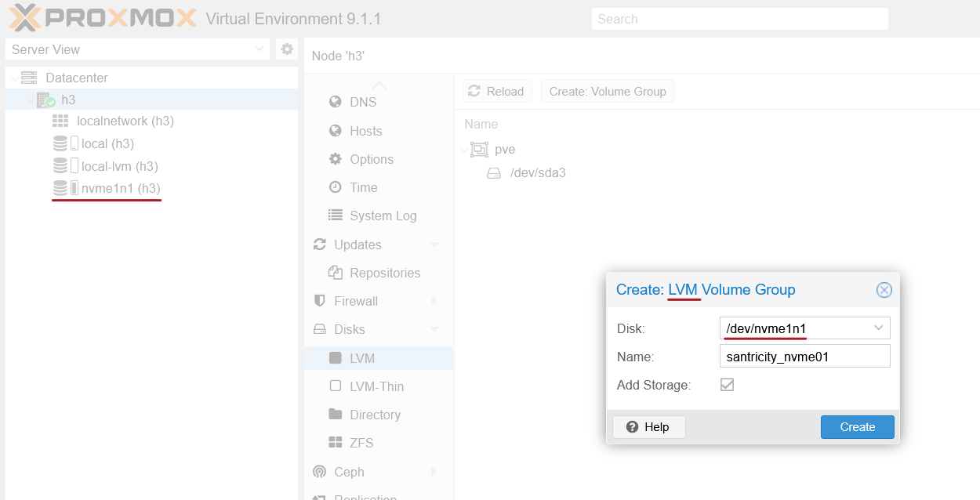Open the DNS menu item

click(379, 102)
